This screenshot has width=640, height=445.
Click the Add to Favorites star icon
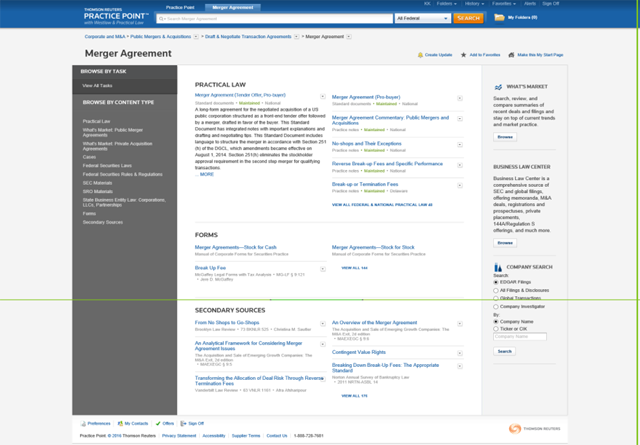pos(464,55)
